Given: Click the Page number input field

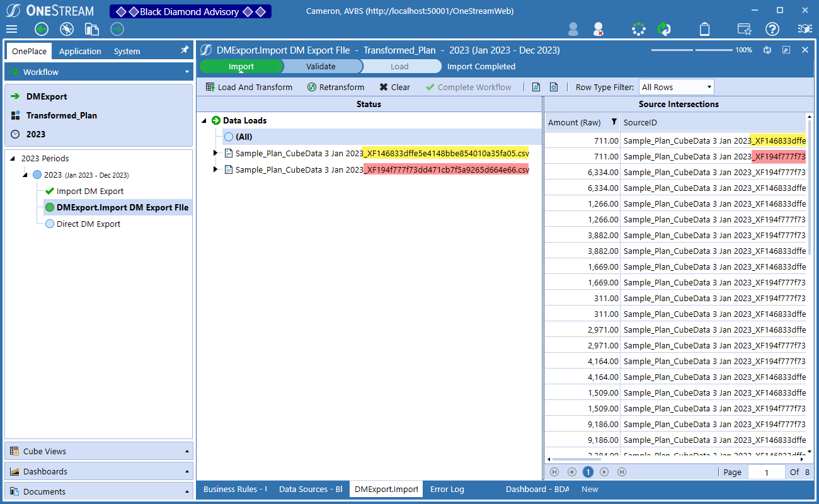Looking at the screenshot, I should click(766, 472).
